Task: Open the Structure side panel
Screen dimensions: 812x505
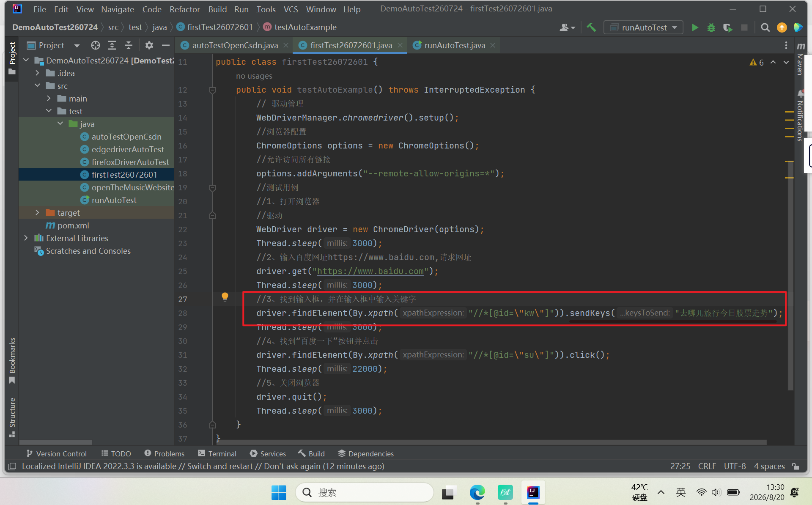Action: 12,417
